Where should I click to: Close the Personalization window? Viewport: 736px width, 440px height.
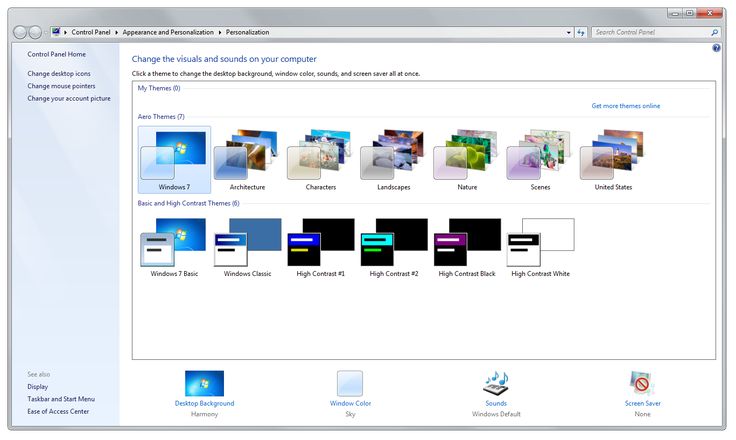[710, 13]
